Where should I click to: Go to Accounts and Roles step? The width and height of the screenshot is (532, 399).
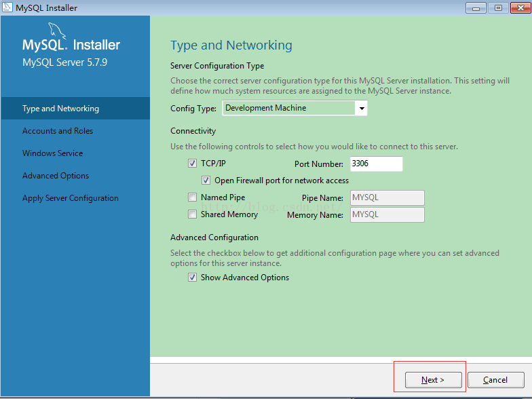[58, 130]
